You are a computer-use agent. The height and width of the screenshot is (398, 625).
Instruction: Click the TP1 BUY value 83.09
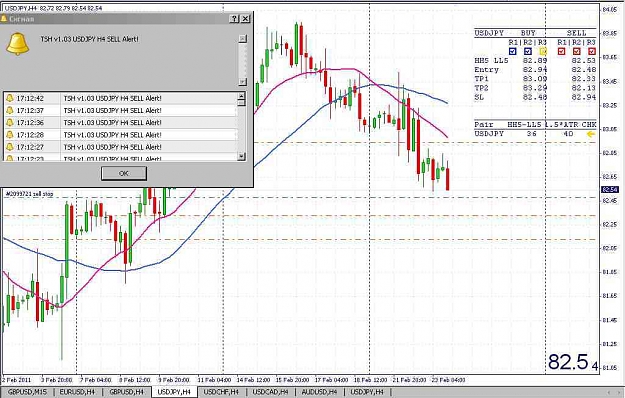tap(535, 79)
